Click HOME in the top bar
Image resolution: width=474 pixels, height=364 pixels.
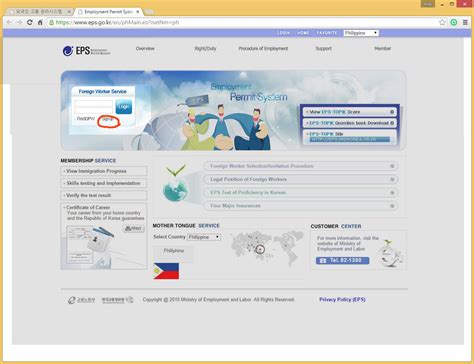(303, 33)
